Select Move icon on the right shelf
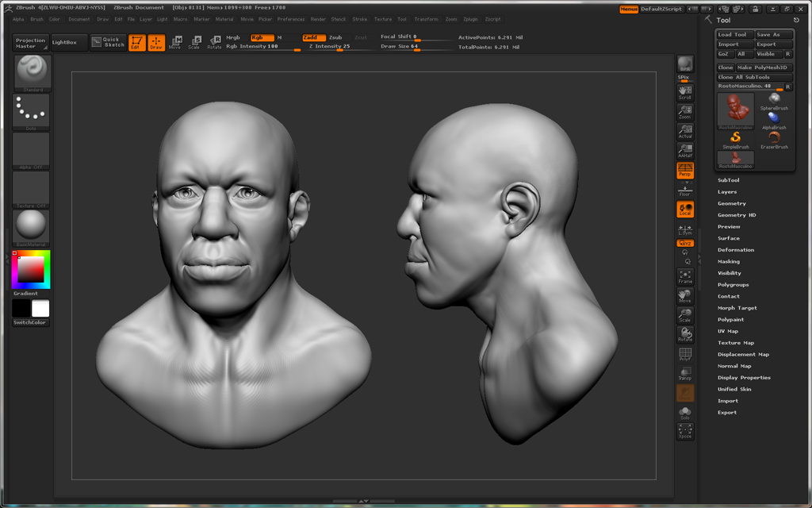This screenshot has width=812, height=508. tap(685, 296)
